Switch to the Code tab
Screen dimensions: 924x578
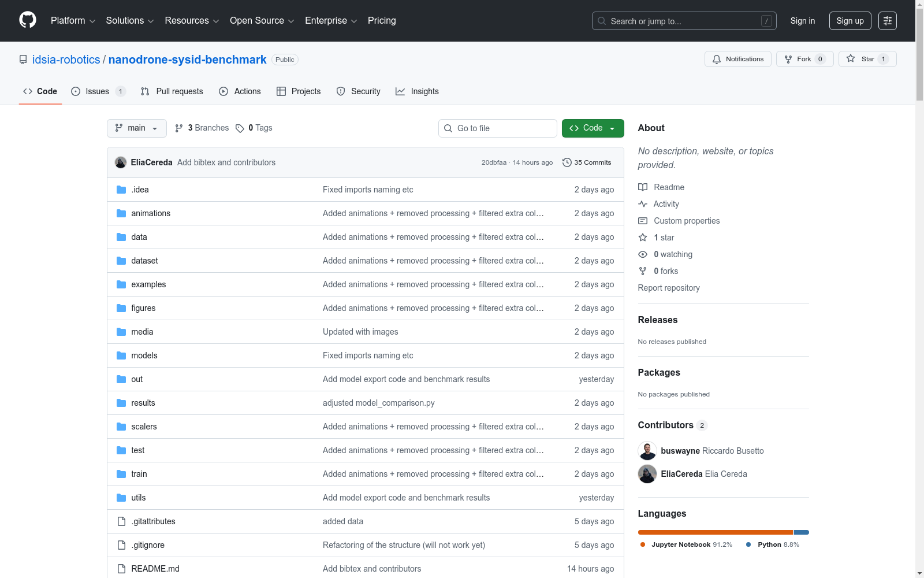[40, 91]
